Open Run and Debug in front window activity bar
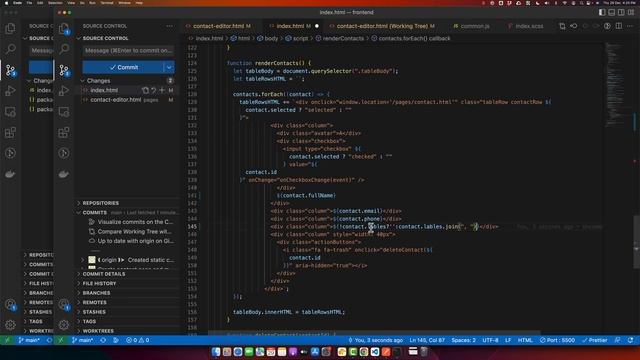 (64, 91)
